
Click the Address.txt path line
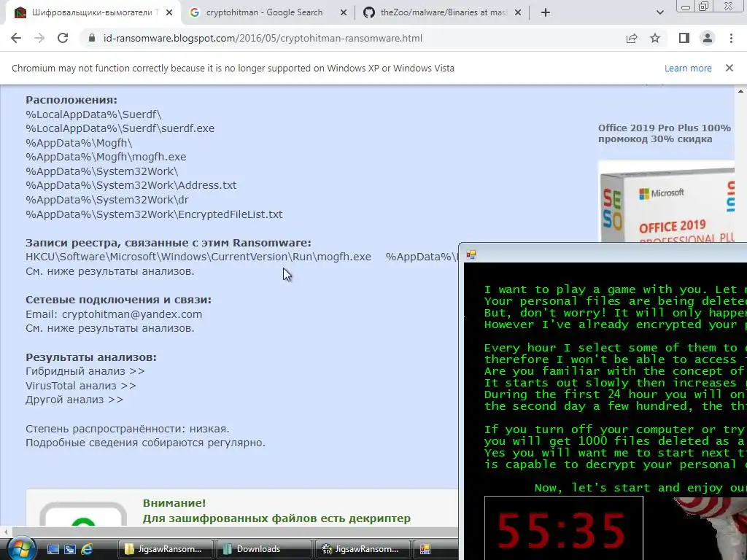[x=131, y=185]
